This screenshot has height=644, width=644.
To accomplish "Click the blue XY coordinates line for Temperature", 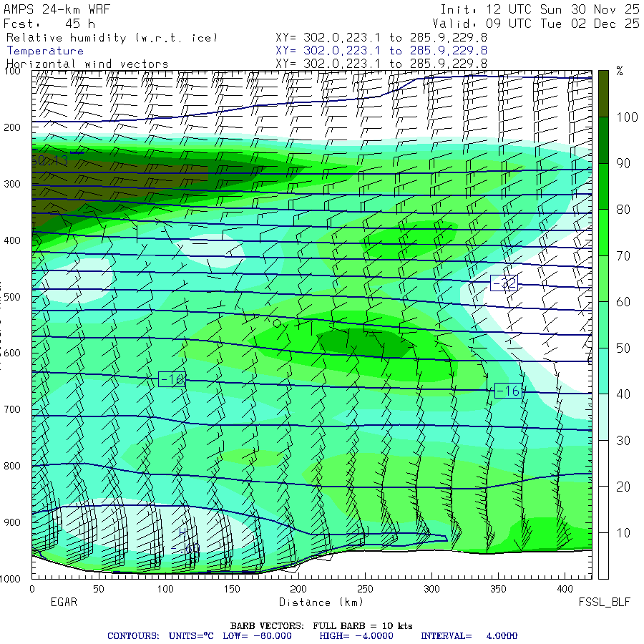I will click(x=381, y=51).
